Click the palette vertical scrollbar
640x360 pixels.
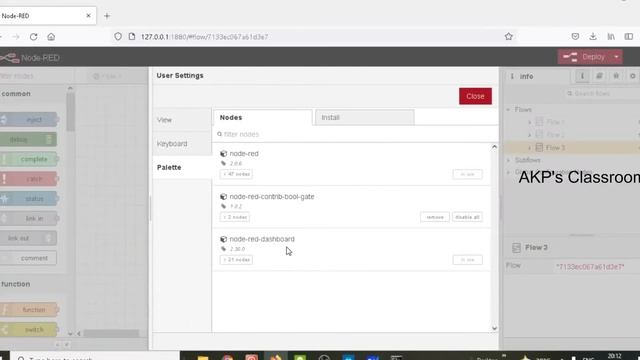tap(70, 112)
